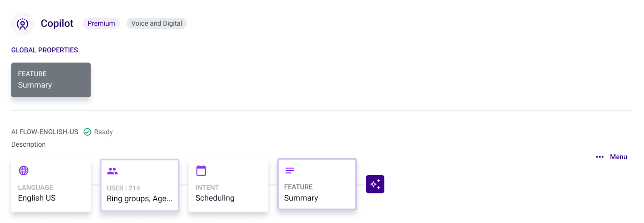Click the Description text field
The image size is (644, 223).
pos(28,144)
